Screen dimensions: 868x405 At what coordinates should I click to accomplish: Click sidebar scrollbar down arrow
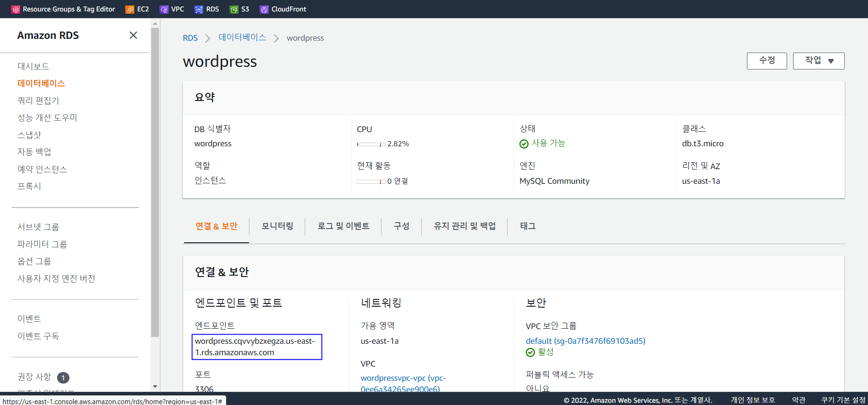pos(155,387)
